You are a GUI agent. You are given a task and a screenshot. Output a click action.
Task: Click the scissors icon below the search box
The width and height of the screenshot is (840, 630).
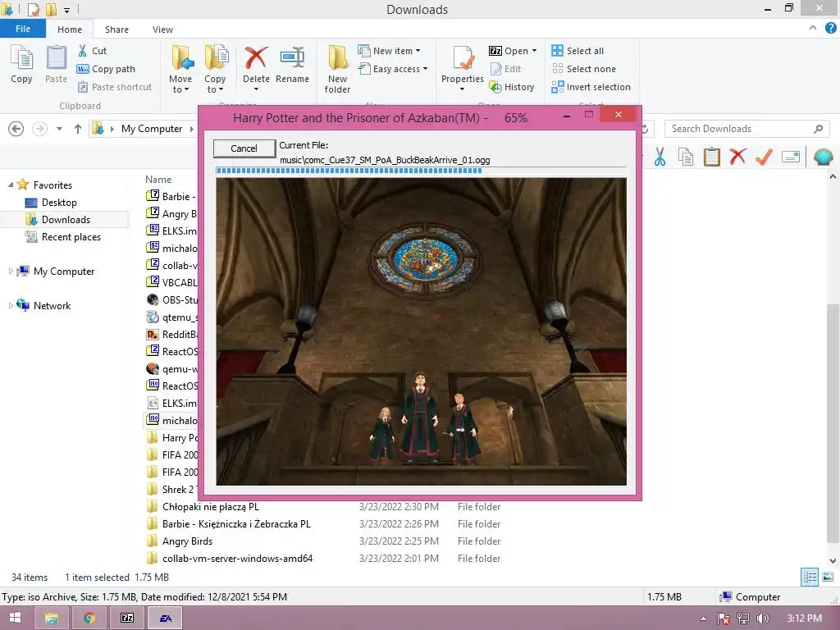pyautogui.click(x=660, y=157)
